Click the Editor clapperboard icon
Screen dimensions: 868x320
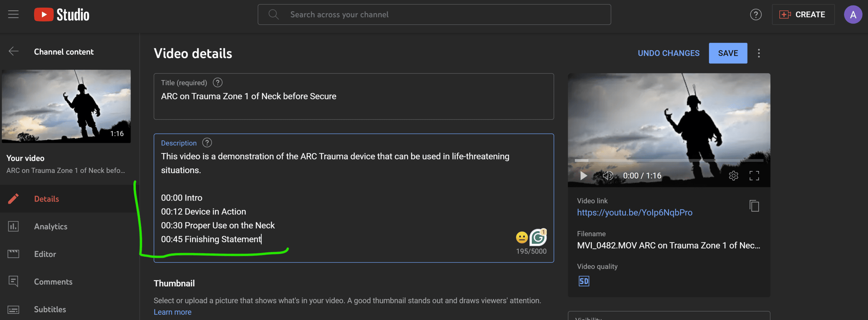pos(13,254)
